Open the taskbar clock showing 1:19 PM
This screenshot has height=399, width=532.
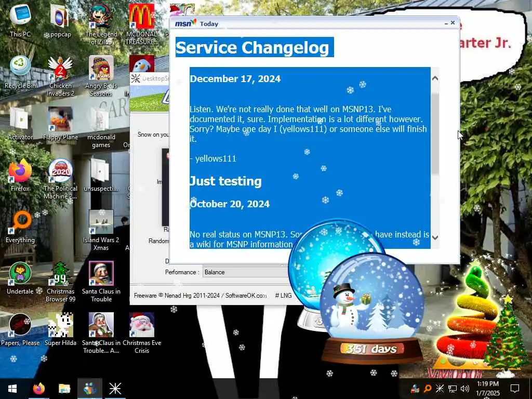[487, 389]
